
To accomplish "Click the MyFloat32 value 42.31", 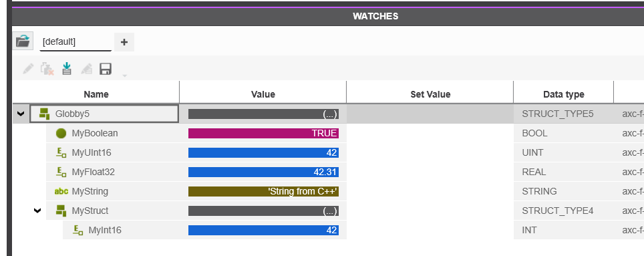I will click(x=263, y=172).
